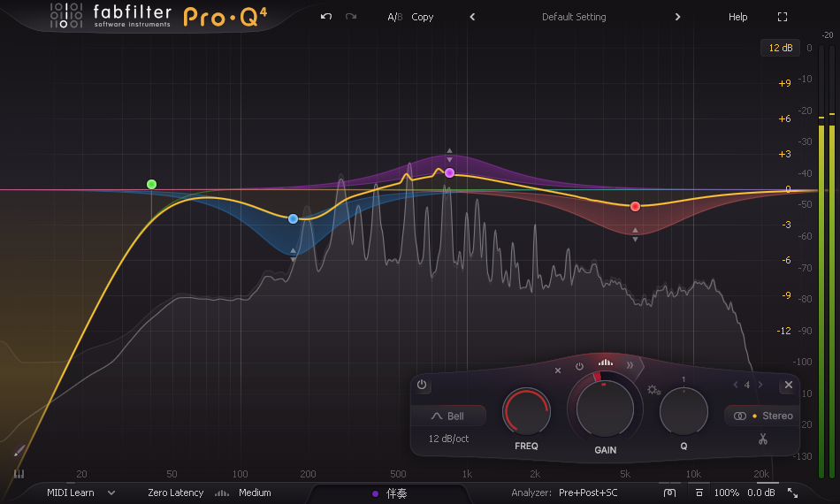Select the red EQ band node
Image resolution: width=840 pixels, height=504 pixels.
pos(635,206)
